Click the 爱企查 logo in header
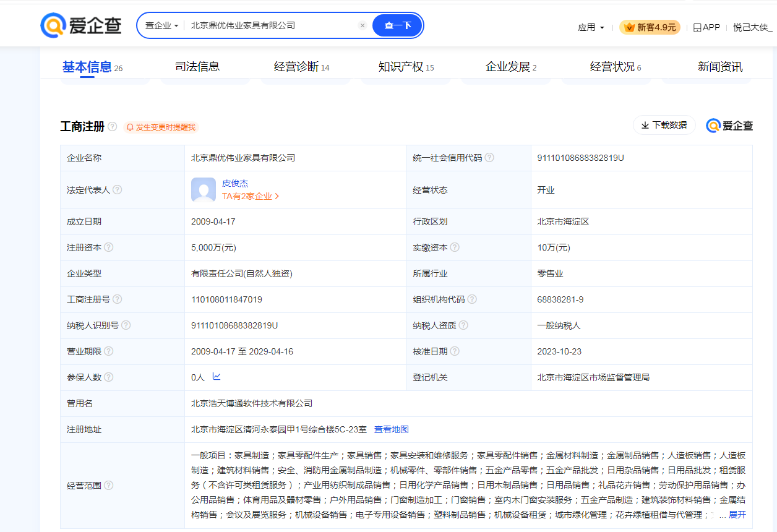The width and height of the screenshot is (777, 532). [80, 25]
